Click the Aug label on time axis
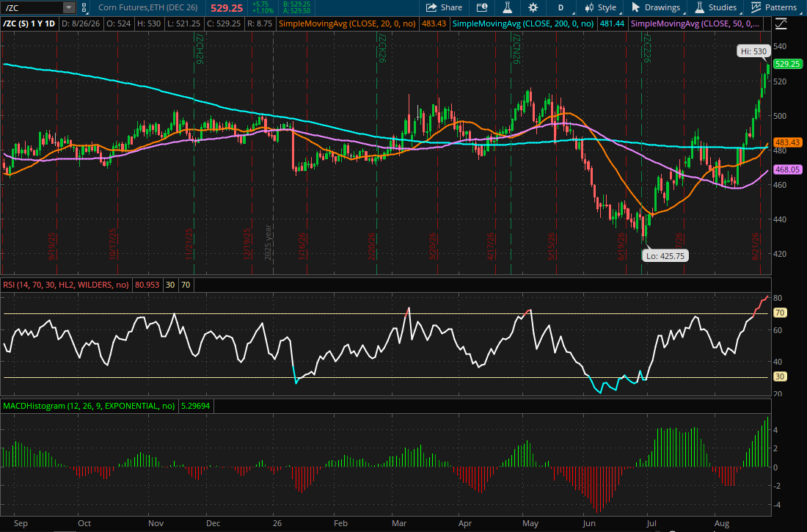This screenshot has height=532, width=807. (x=722, y=523)
